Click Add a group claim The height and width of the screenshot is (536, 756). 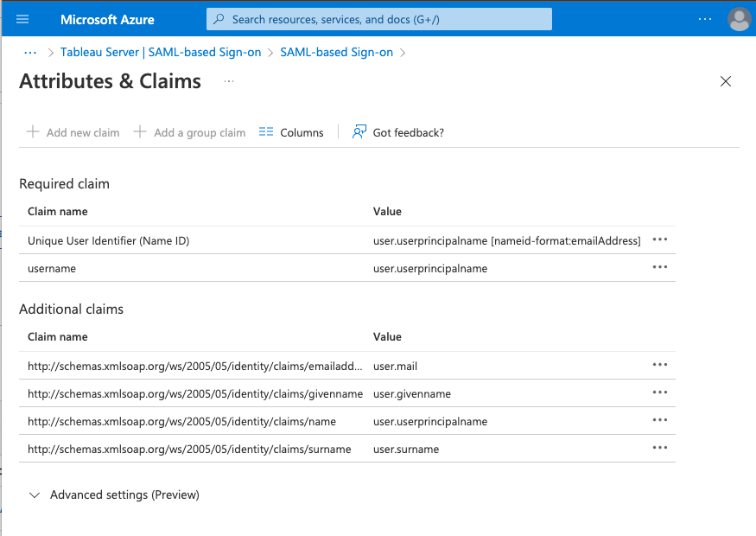pos(189,132)
